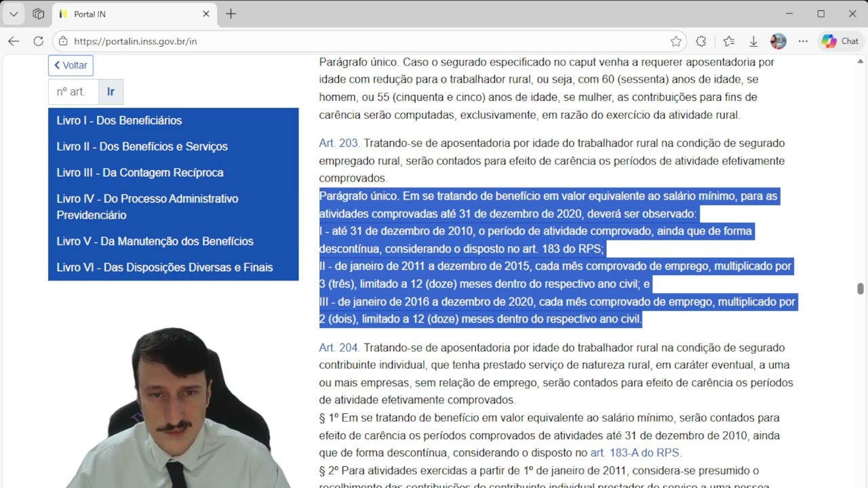Click the Voltar button
Image resolution: width=868 pixels, height=488 pixels.
point(71,66)
